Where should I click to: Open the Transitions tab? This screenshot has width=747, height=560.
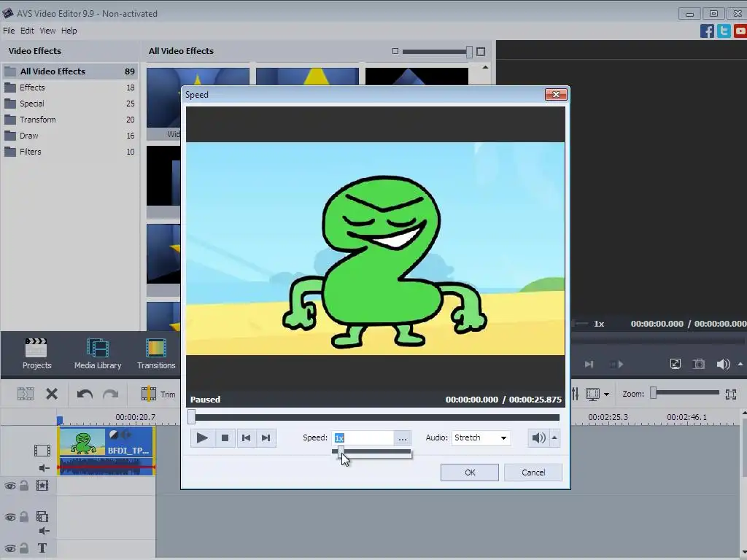(x=156, y=354)
